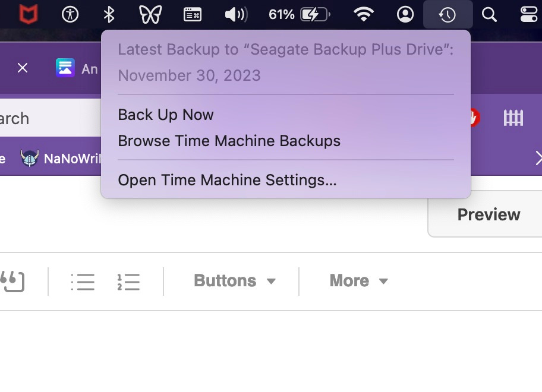Open the red browser extension icon
Viewport: 542px width, 392px height.
(475, 118)
